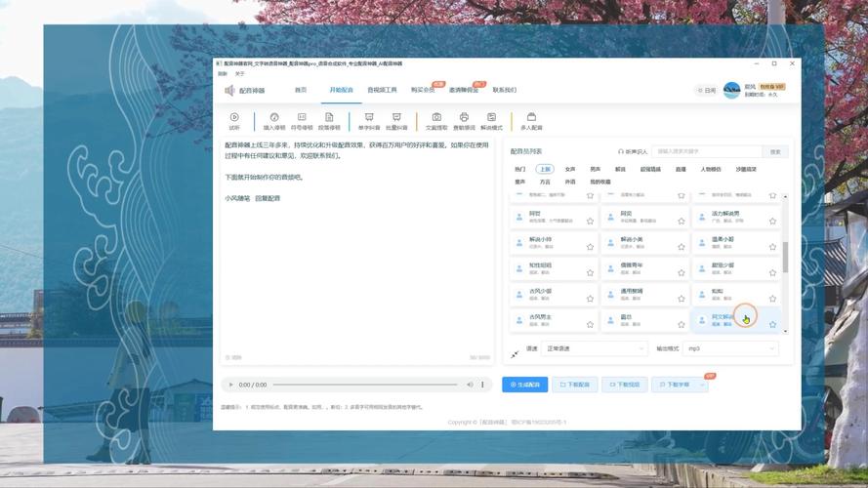Image resolution: width=868 pixels, height=488 pixels.
Task: Click the 解说模式 narration mode icon
Action: [493, 118]
